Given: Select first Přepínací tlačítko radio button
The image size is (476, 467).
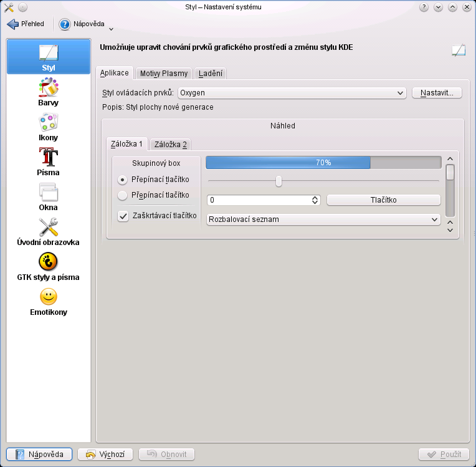Looking at the screenshot, I should [122, 180].
